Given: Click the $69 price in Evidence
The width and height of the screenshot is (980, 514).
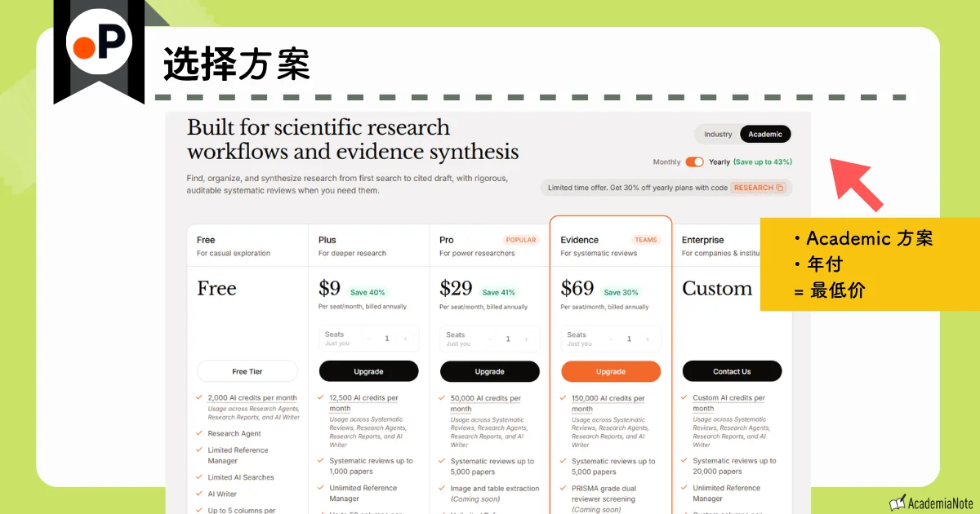Looking at the screenshot, I should point(577,289).
